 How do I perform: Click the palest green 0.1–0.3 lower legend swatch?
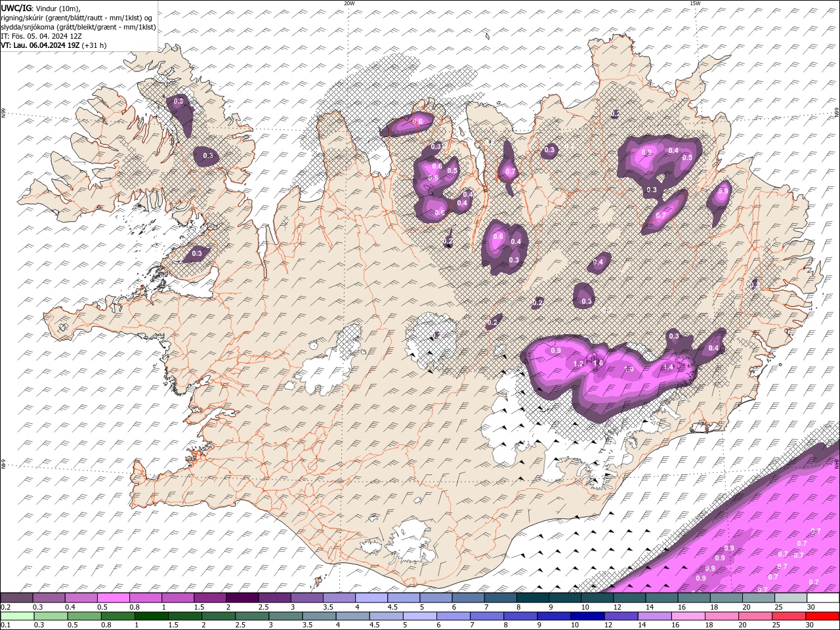[x=17, y=616]
